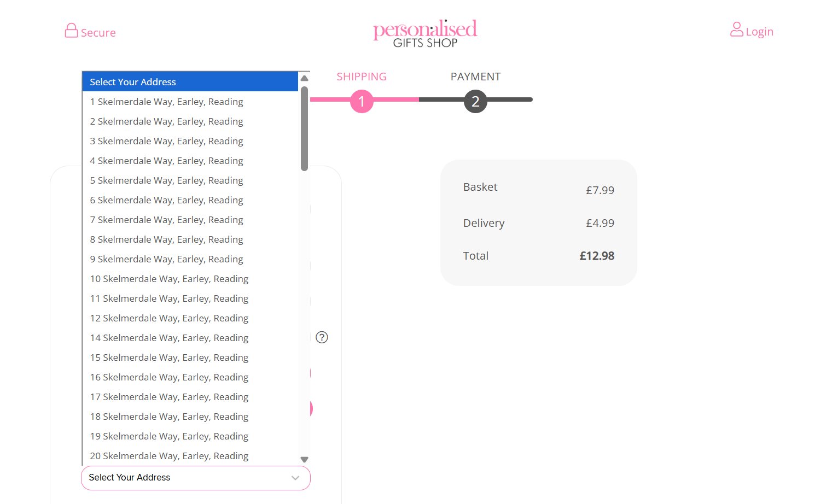
Task: Click the SHIPPING step label
Action: (x=362, y=77)
